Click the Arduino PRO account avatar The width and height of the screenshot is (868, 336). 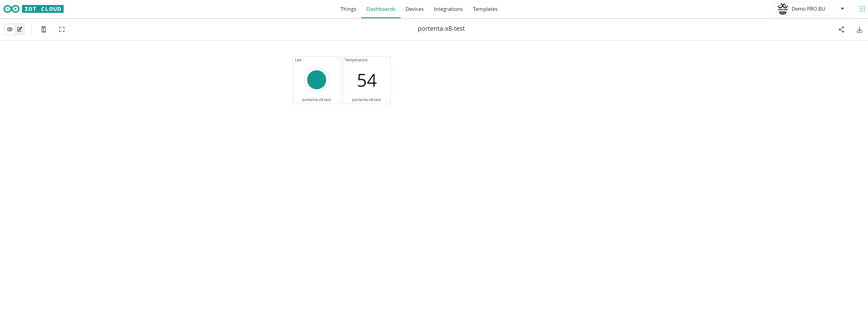coord(782,9)
